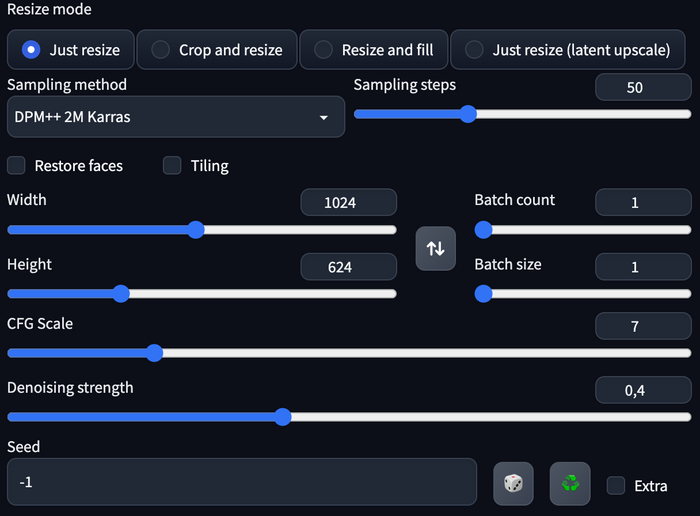The image size is (700, 516).
Task: Focus the Seed input field
Action: click(242, 482)
